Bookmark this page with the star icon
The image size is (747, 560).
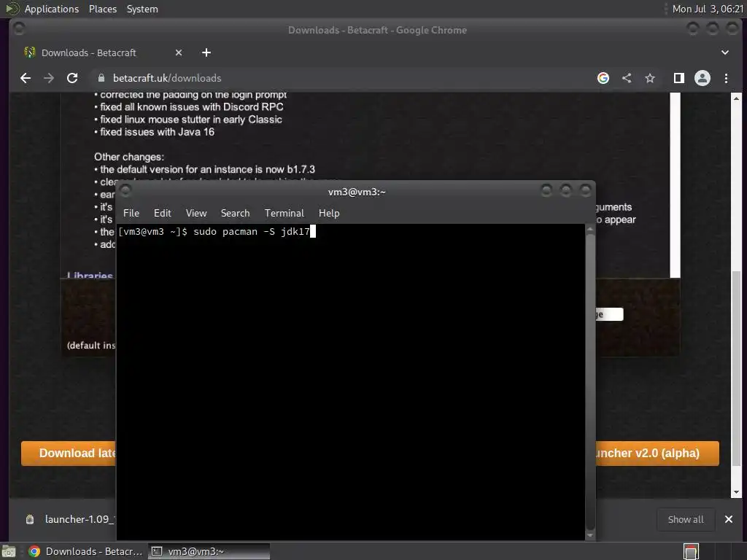pos(650,78)
